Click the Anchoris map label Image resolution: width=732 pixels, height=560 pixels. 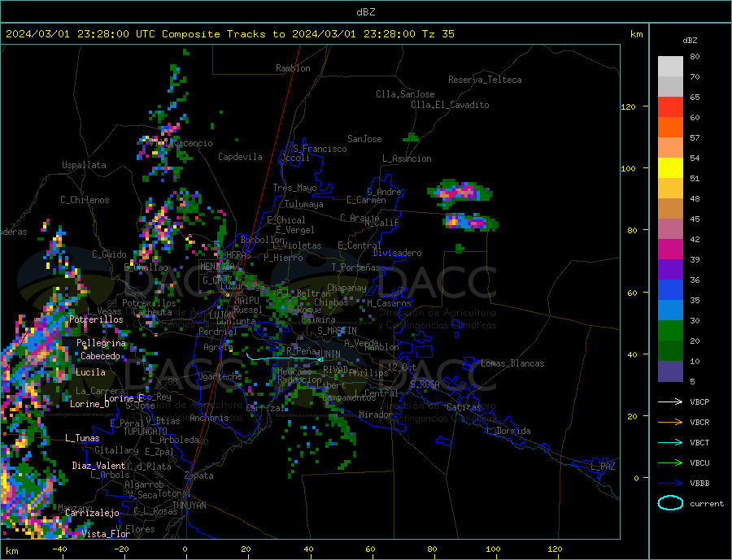pyautogui.click(x=209, y=418)
